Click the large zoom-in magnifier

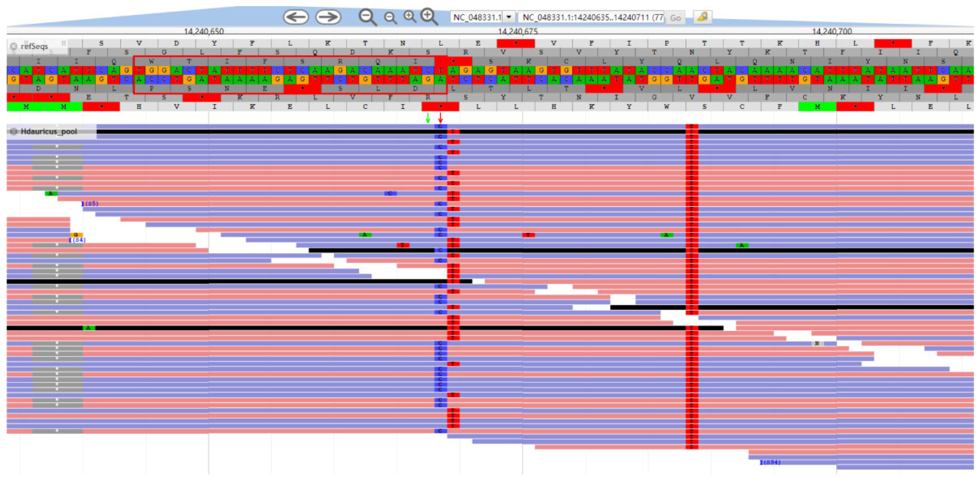click(429, 17)
